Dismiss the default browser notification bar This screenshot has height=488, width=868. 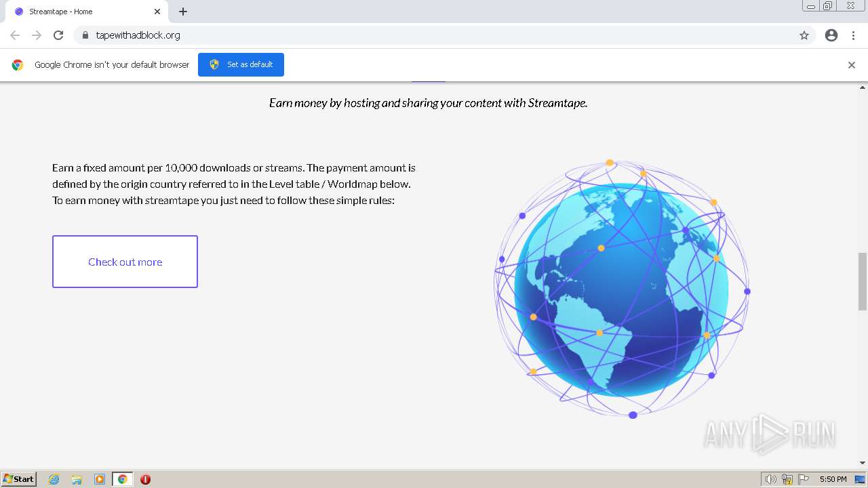point(852,65)
